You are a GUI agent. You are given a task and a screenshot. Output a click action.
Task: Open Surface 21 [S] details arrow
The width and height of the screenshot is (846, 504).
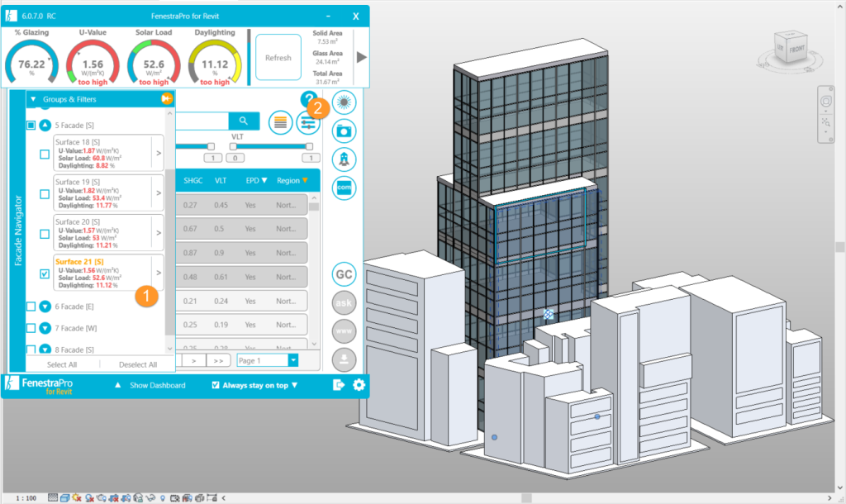159,273
